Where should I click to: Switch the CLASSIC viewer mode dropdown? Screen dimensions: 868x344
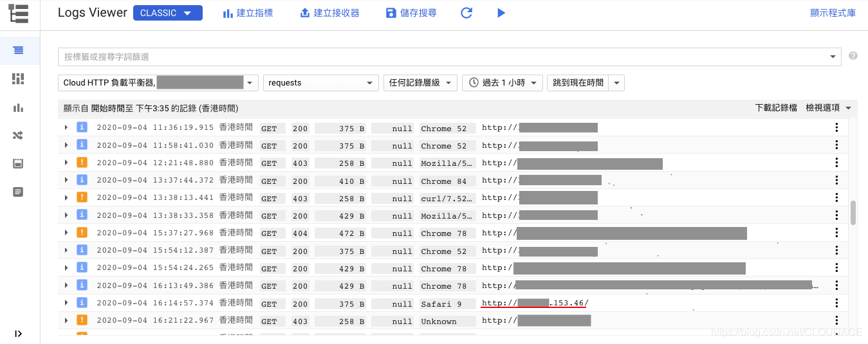coord(168,13)
